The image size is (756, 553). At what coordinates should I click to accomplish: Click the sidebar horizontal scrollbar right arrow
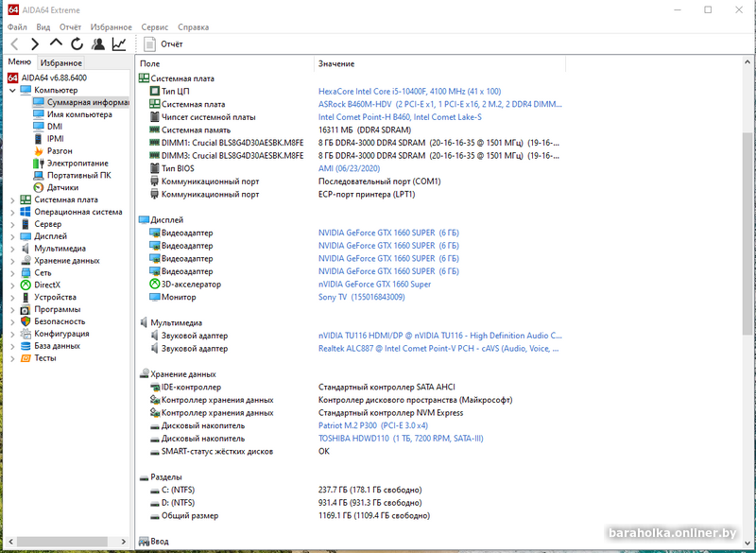point(124,542)
